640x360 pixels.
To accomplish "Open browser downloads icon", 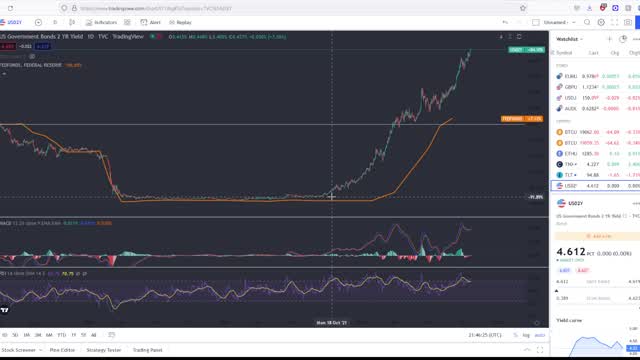I will [x=589, y=8].
